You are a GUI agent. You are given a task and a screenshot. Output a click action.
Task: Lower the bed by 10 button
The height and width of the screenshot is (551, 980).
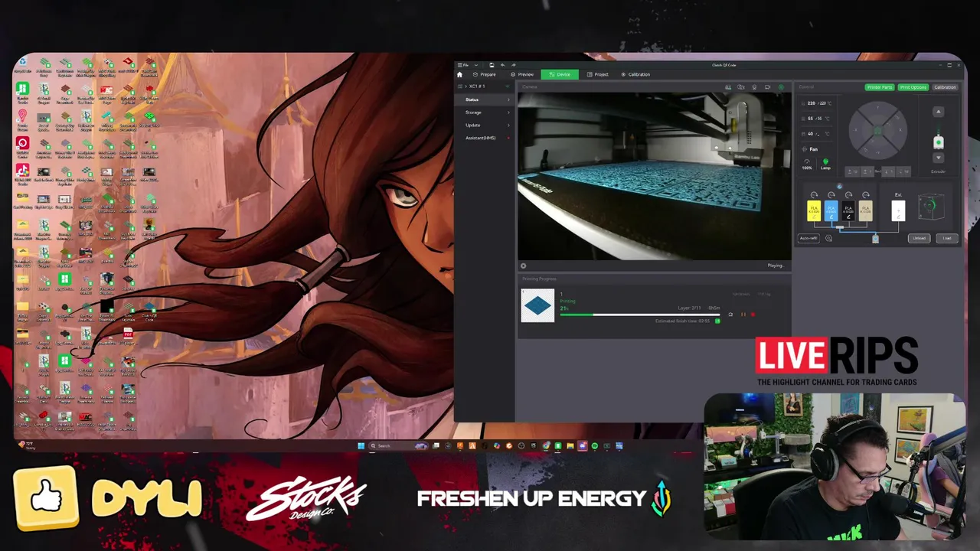click(x=903, y=171)
